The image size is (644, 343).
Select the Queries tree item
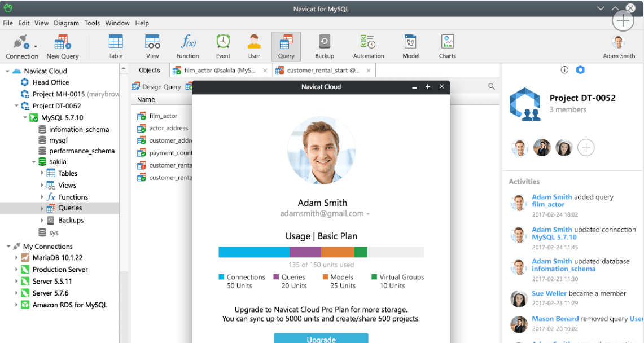pos(60,208)
